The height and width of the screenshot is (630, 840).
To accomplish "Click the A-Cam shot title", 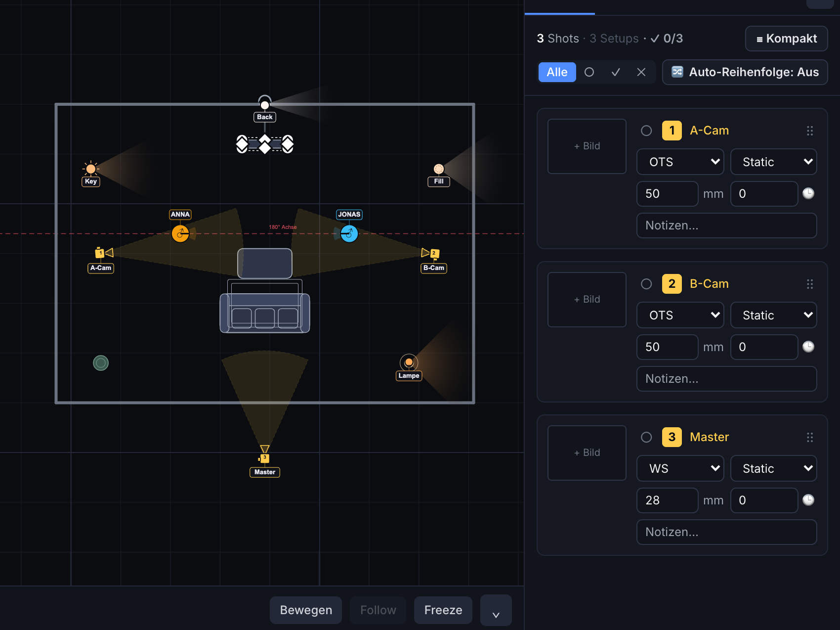I will [x=709, y=131].
